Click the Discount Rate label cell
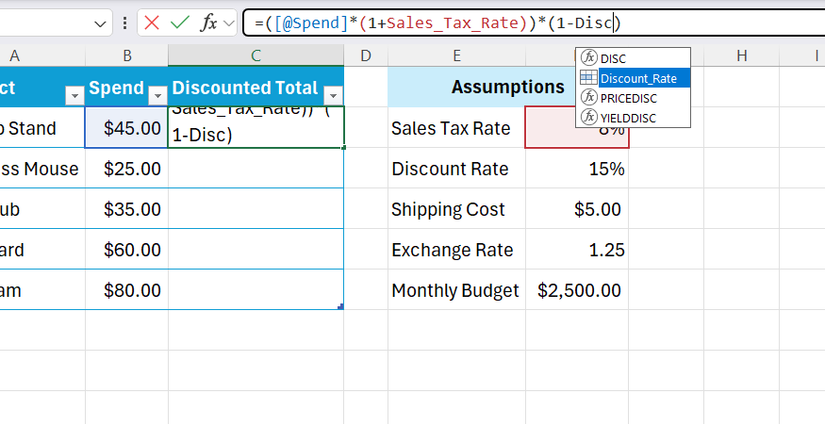 [x=456, y=168]
